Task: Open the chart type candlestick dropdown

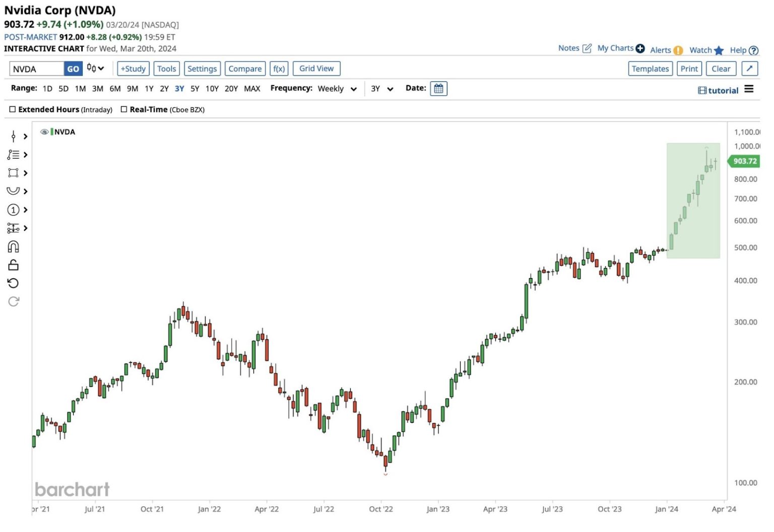Action: 95,68
